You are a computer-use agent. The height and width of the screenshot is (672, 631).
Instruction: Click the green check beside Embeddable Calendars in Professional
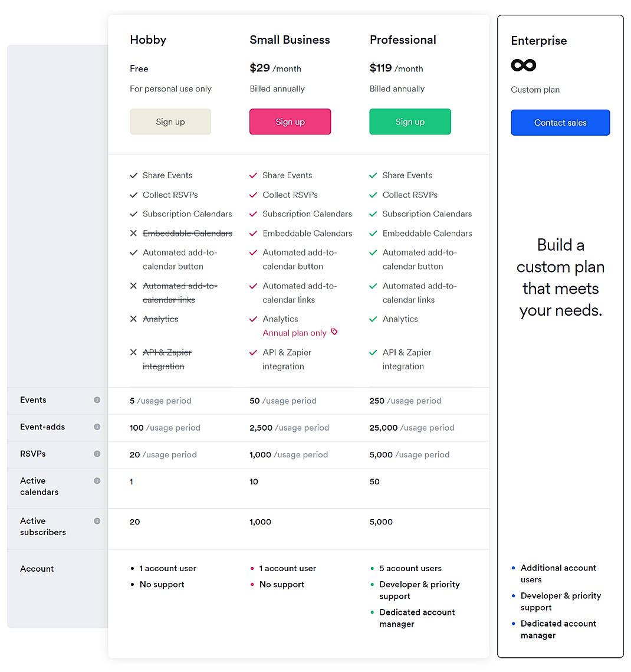[373, 233]
